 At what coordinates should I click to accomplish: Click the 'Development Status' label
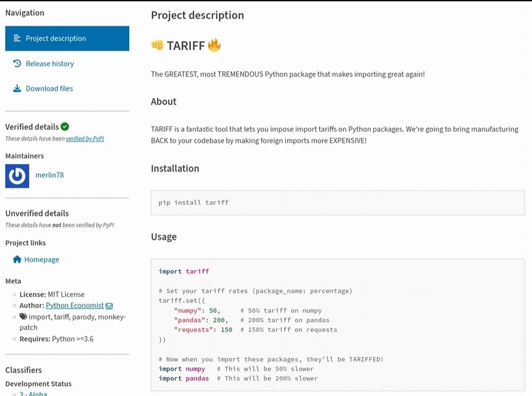[x=38, y=384]
